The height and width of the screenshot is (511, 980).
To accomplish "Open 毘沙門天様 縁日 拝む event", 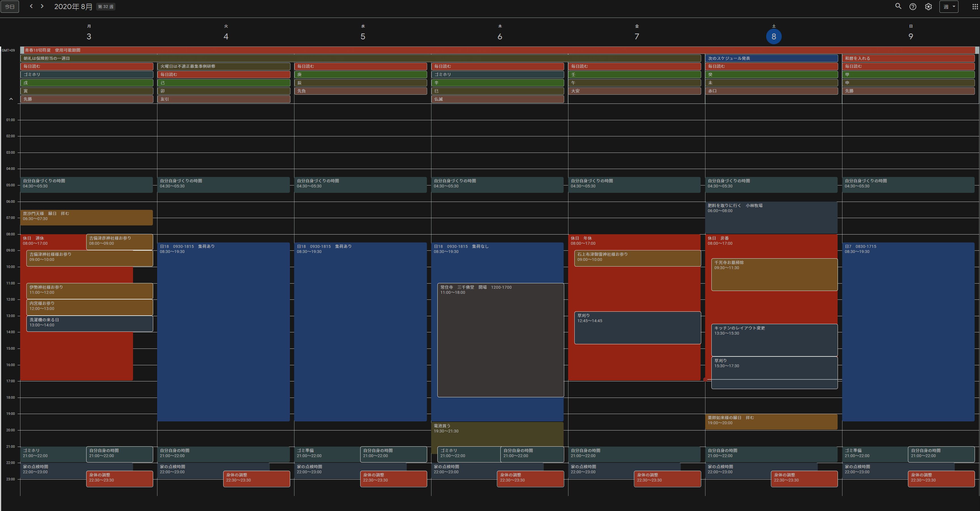I will pyautogui.click(x=86, y=218).
